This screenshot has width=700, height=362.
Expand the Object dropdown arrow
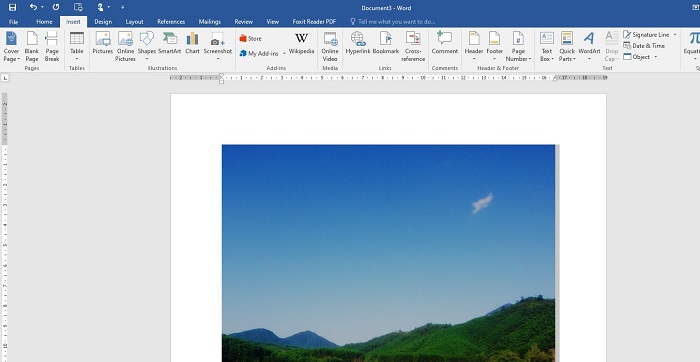tap(656, 57)
